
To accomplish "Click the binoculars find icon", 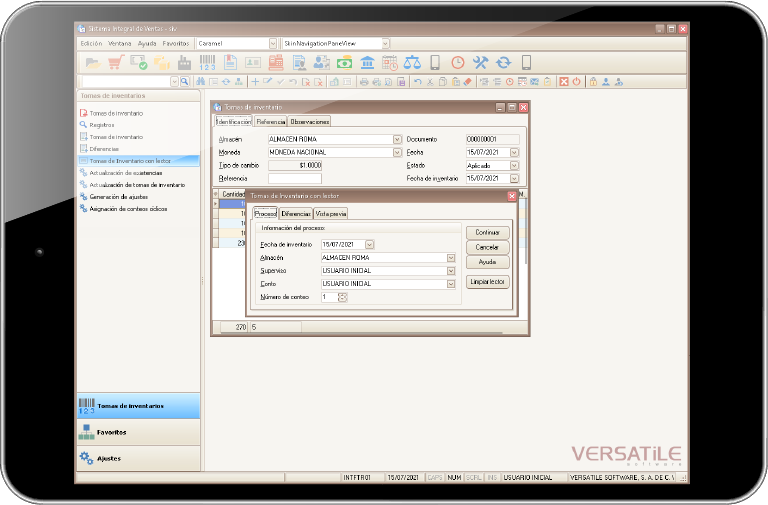I will coord(200,82).
